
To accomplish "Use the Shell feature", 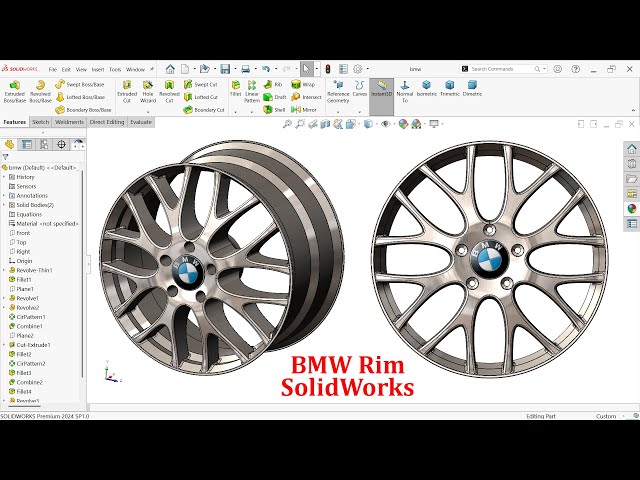I will (x=274, y=110).
